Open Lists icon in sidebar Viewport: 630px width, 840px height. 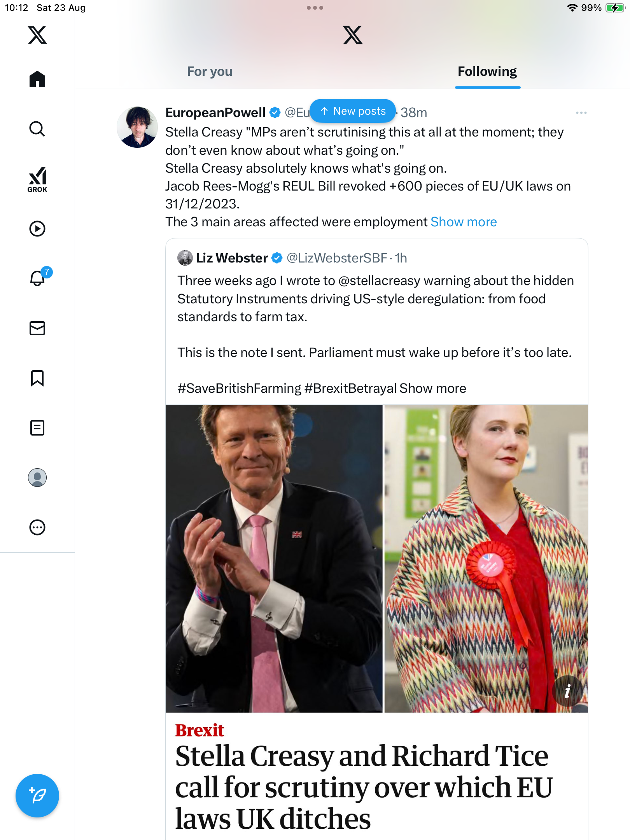click(x=37, y=428)
